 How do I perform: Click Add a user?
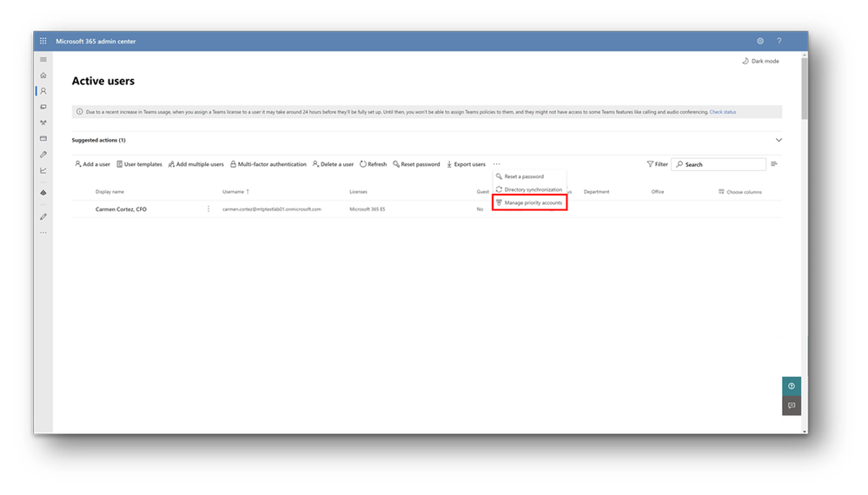tap(92, 164)
